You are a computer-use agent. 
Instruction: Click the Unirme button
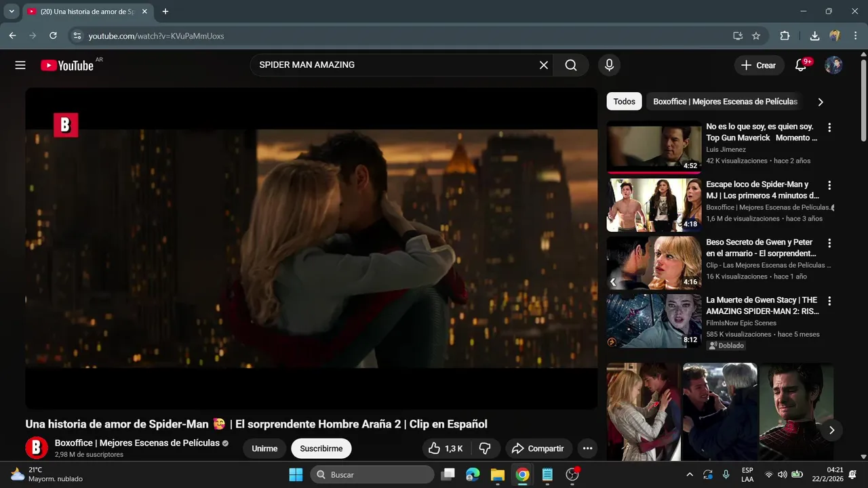tap(264, 448)
